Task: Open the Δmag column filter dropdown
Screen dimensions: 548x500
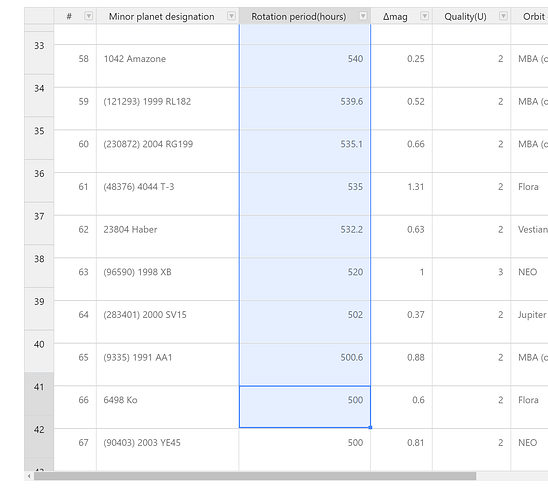Action: pos(425,16)
